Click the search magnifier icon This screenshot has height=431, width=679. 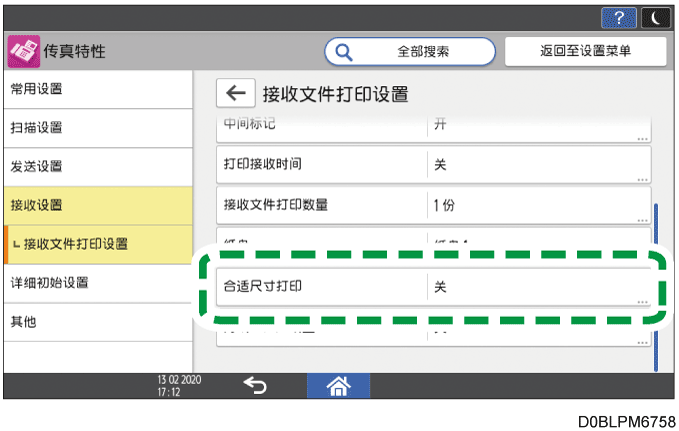[344, 52]
